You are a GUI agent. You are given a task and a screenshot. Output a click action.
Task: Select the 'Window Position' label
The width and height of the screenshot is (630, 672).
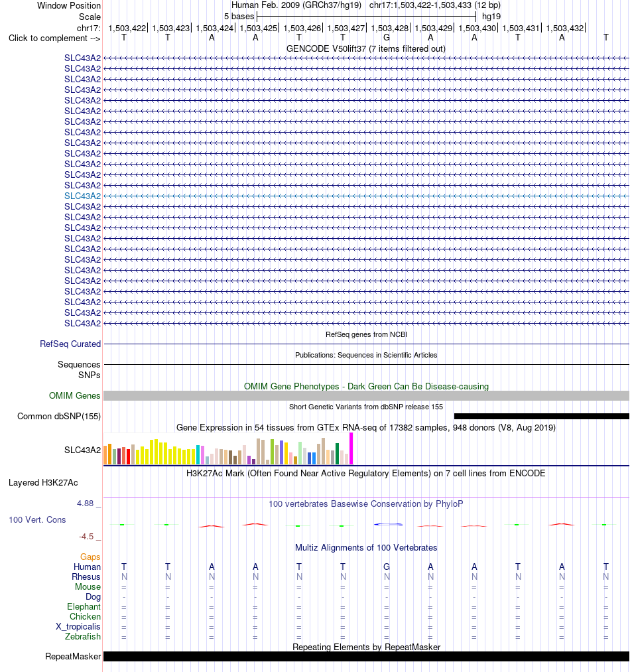click(x=69, y=5)
